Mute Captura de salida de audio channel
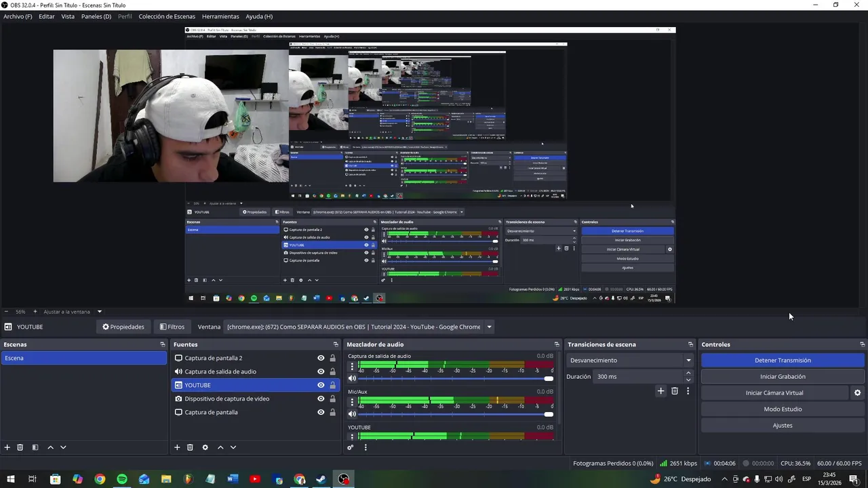868x488 pixels. tap(352, 378)
